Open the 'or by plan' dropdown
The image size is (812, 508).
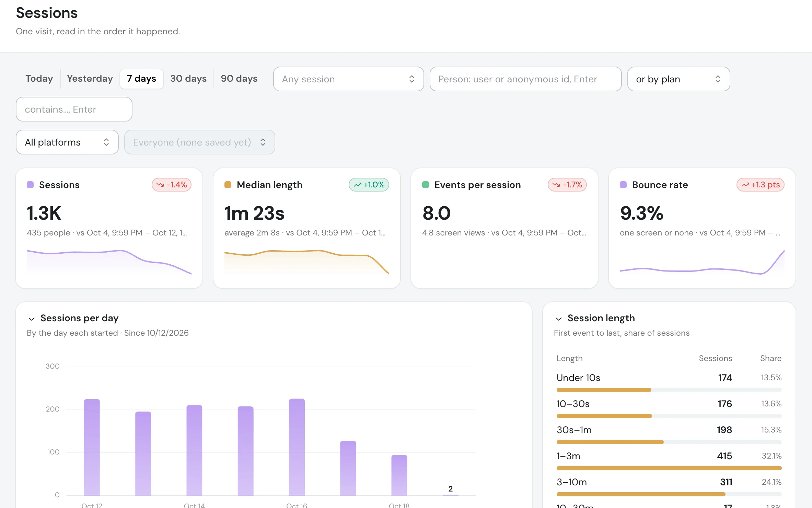click(678, 79)
